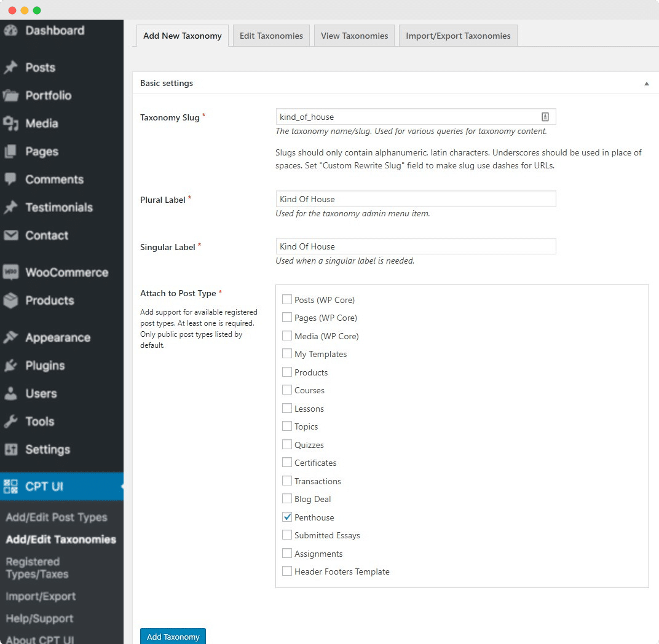This screenshot has width=659, height=644.
Task: Click the Posts pushpin icon
Action: [11, 67]
